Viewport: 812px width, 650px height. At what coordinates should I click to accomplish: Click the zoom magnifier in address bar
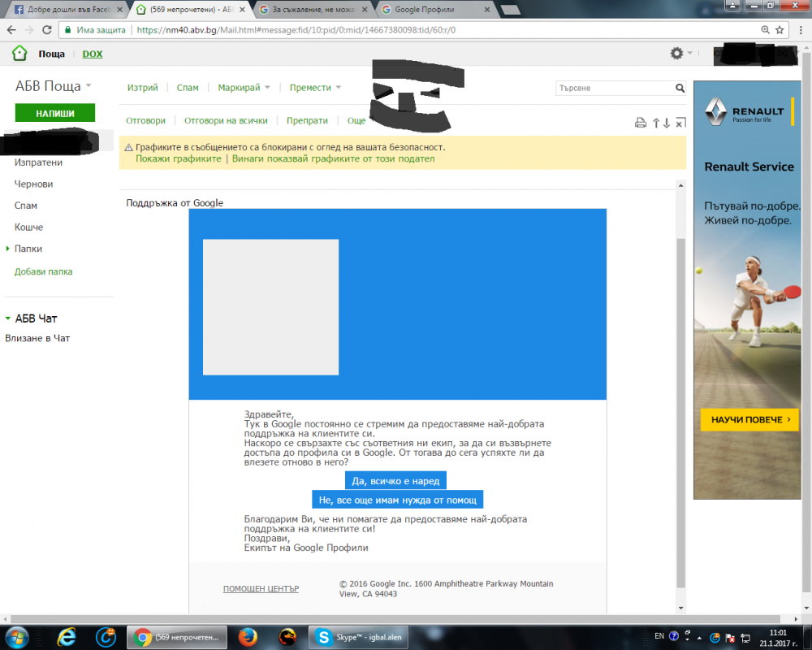tap(766, 30)
